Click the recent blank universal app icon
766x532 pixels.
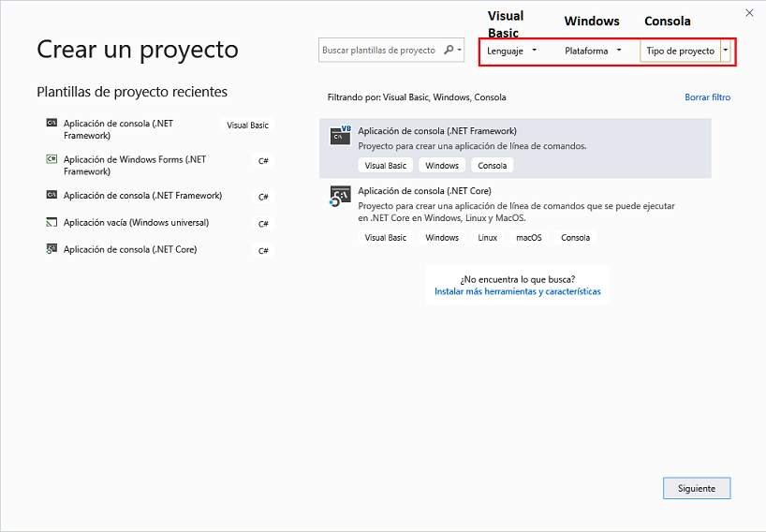[51, 223]
